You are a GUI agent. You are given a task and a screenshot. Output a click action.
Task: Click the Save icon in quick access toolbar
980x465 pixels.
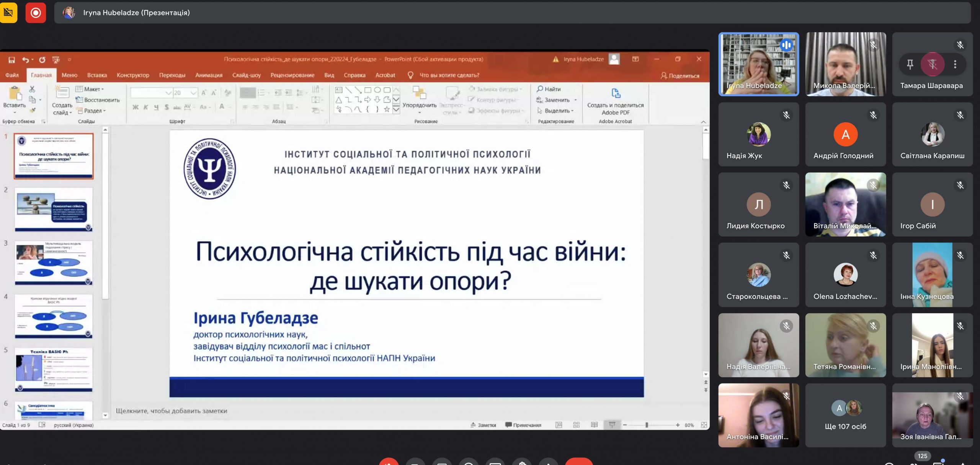11,60
